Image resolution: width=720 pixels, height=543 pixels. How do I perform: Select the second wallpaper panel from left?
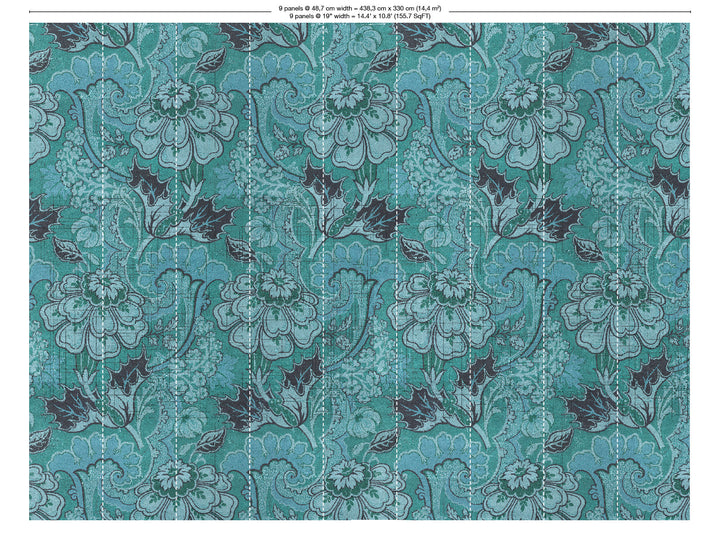click(x=139, y=270)
